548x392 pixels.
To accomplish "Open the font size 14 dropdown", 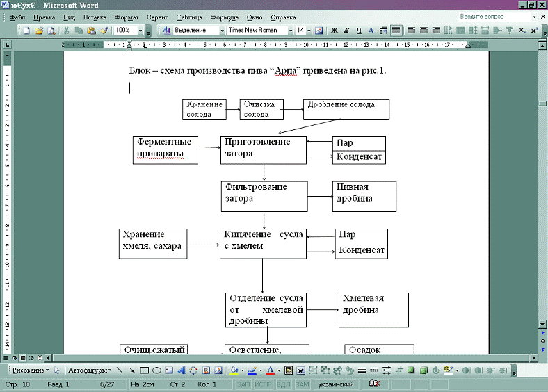I will [x=309, y=31].
